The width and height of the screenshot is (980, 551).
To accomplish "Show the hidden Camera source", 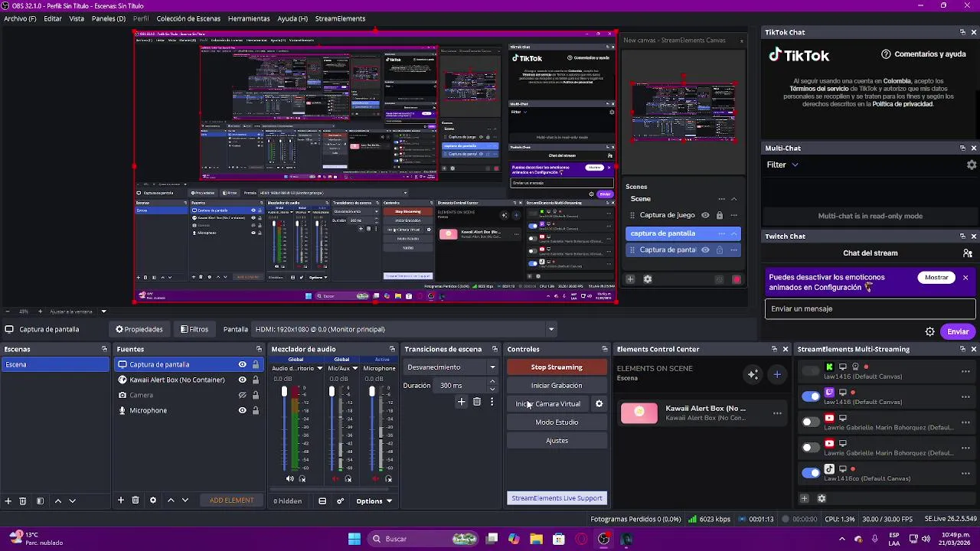I will [x=242, y=395].
